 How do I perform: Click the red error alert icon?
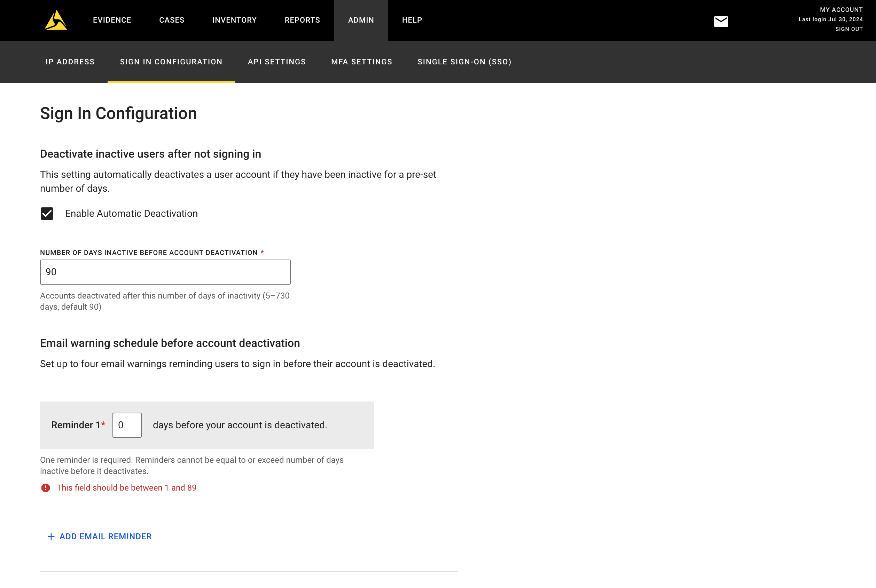[x=45, y=487]
